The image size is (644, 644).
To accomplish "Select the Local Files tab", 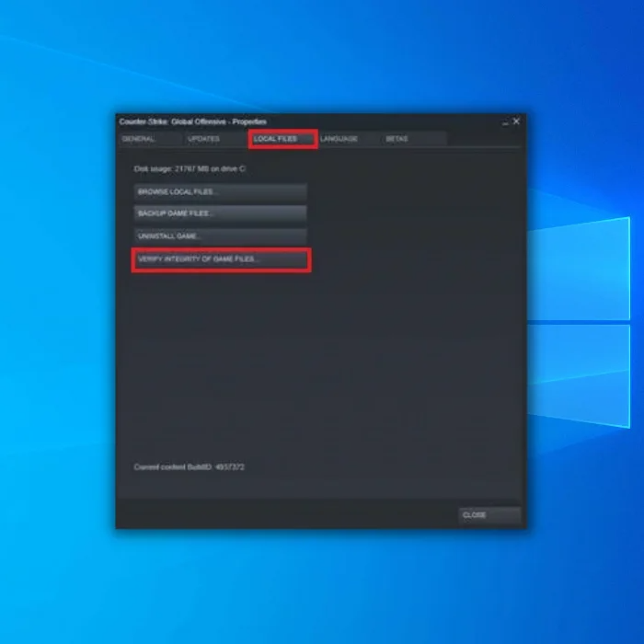I will coord(282,139).
